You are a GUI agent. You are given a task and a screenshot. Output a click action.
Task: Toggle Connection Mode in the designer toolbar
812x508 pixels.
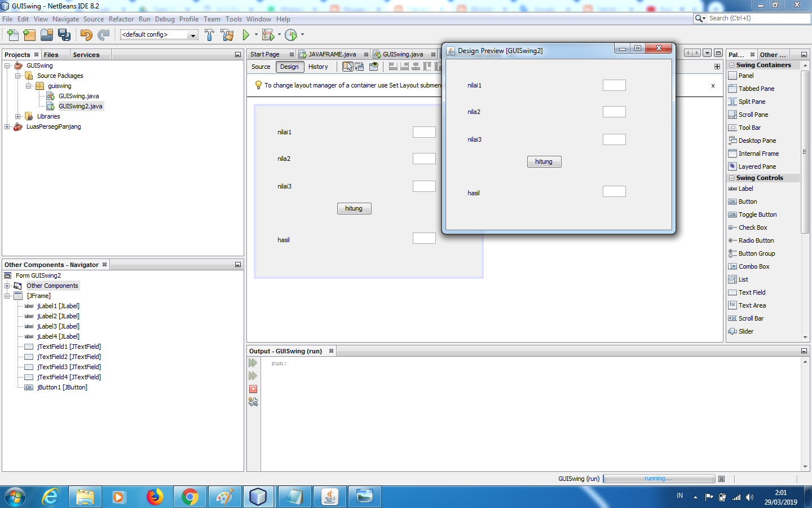pyautogui.click(x=360, y=66)
